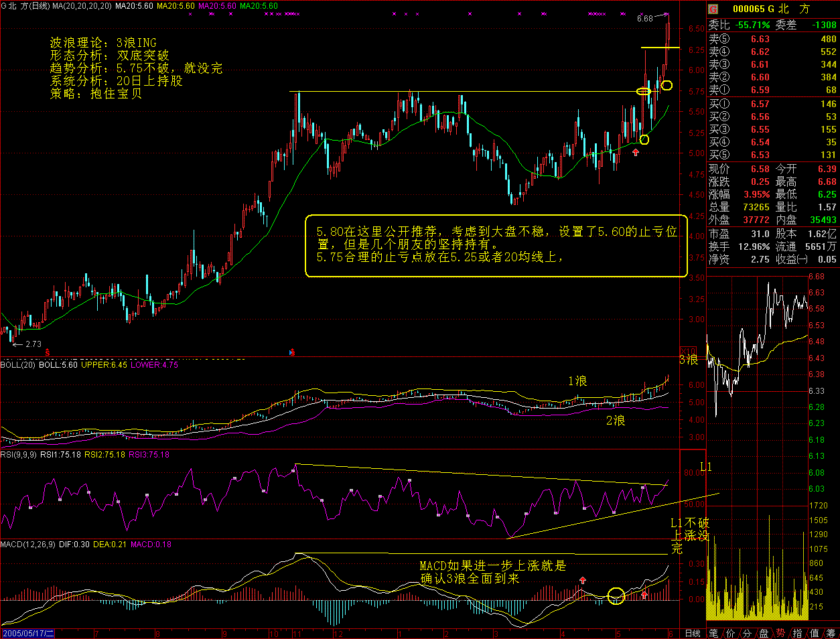Select the 卖⑤ ask row at 6.63
This screenshot has height=639, width=840.
[773, 39]
